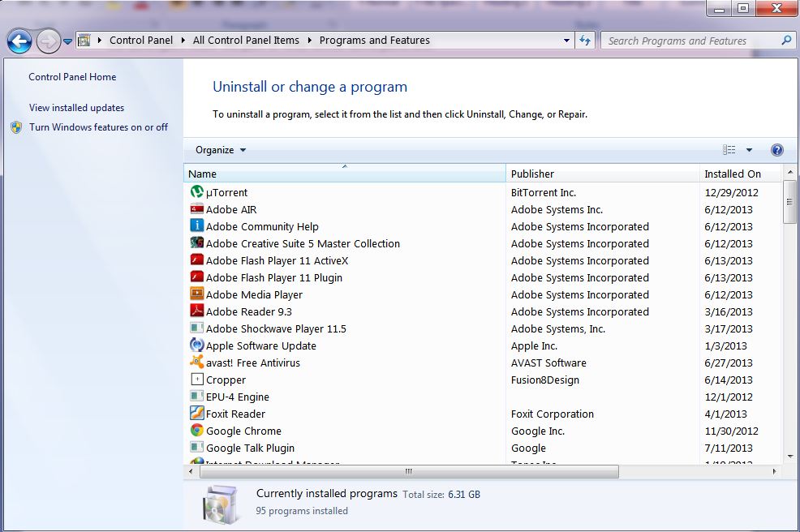Click the avast! Free Antivirus icon

tap(197, 363)
